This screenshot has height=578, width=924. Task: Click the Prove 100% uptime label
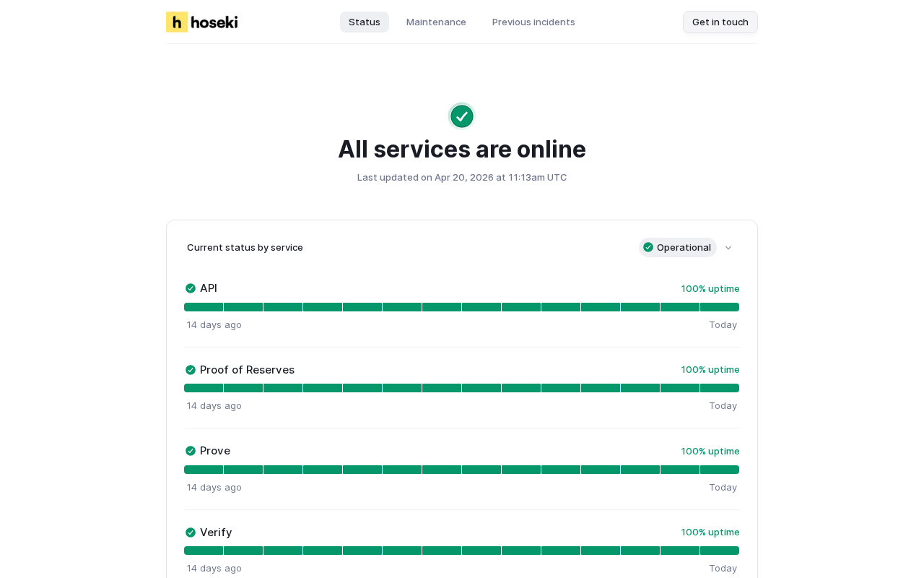point(710,451)
